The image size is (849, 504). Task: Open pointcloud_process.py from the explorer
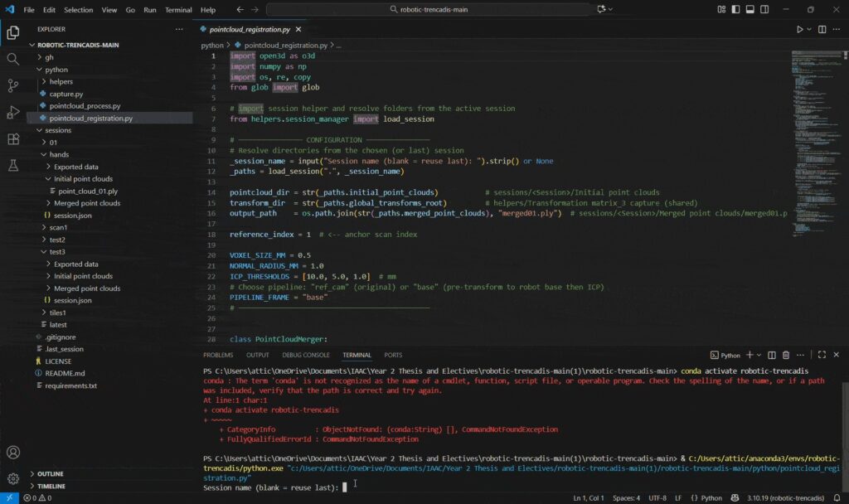pos(85,106)
